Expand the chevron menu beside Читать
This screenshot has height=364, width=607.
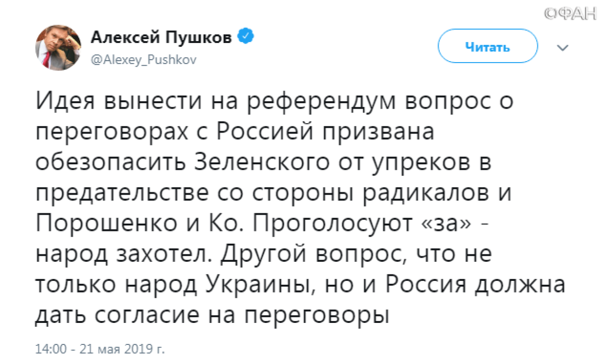(563, 48)
